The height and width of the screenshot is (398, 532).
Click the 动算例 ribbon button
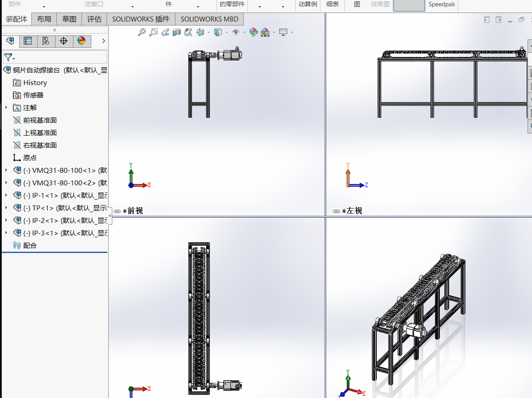point(308,4)
